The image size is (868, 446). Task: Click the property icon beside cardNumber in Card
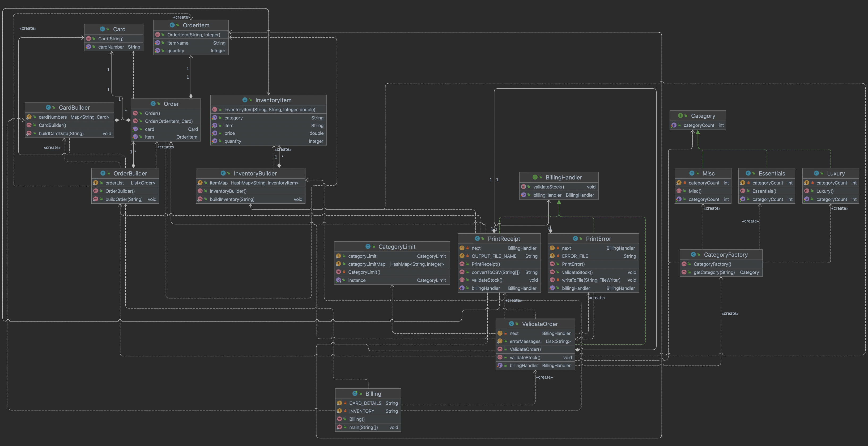88,47
